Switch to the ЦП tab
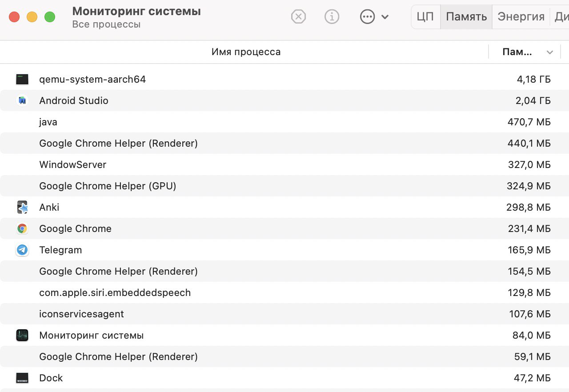The height and width of the screenshot is (392, 569). point(425,17)
